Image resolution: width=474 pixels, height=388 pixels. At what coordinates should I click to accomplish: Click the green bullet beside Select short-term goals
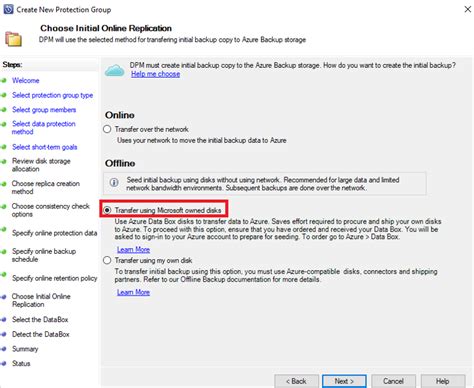pos(4,147)
